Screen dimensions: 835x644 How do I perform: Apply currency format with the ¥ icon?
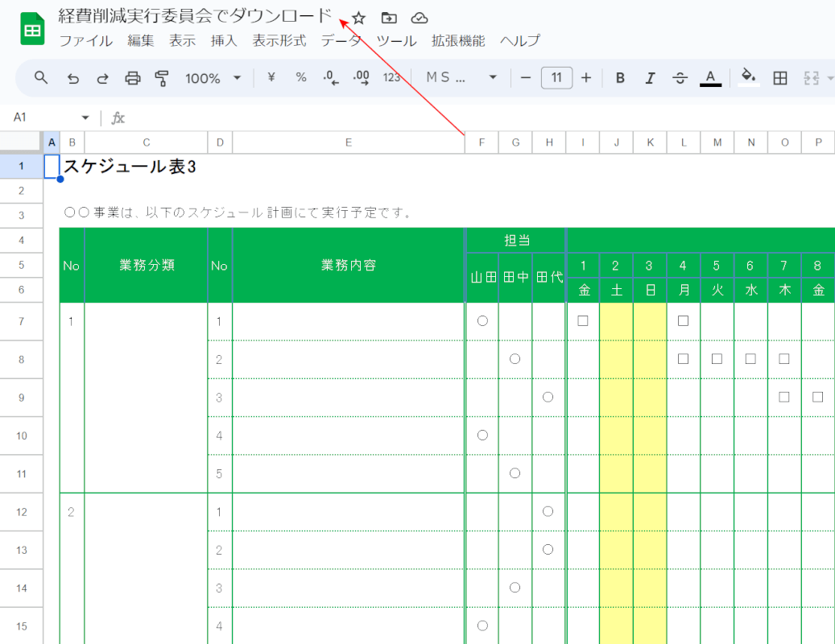click(x=271, y=77)
